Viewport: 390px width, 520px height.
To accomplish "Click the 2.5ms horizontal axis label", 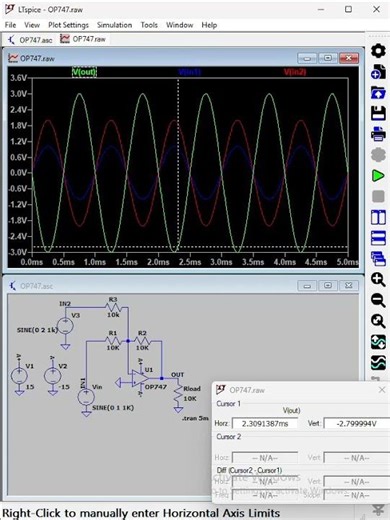I will tap(190, 262).
